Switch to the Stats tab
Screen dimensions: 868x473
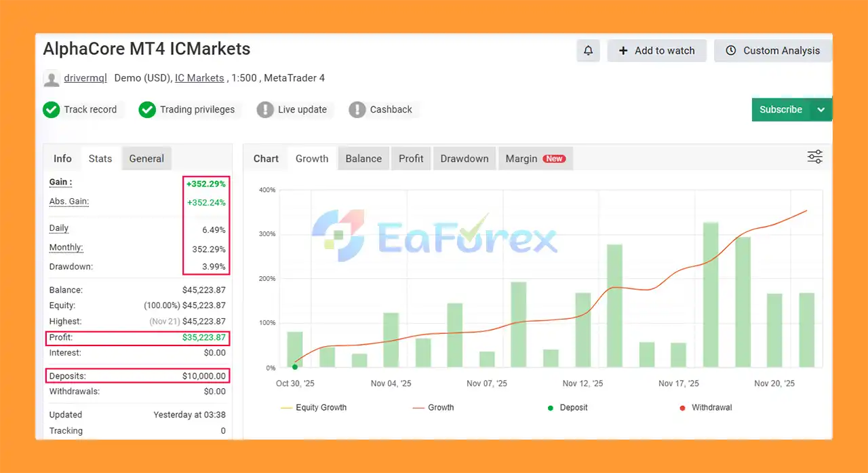[x=100, y=159]
